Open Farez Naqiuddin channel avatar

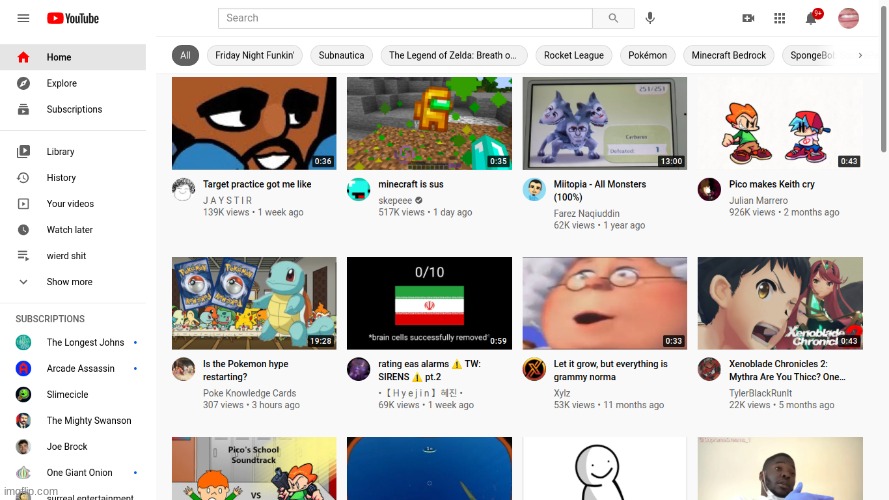tap(534, 189)
